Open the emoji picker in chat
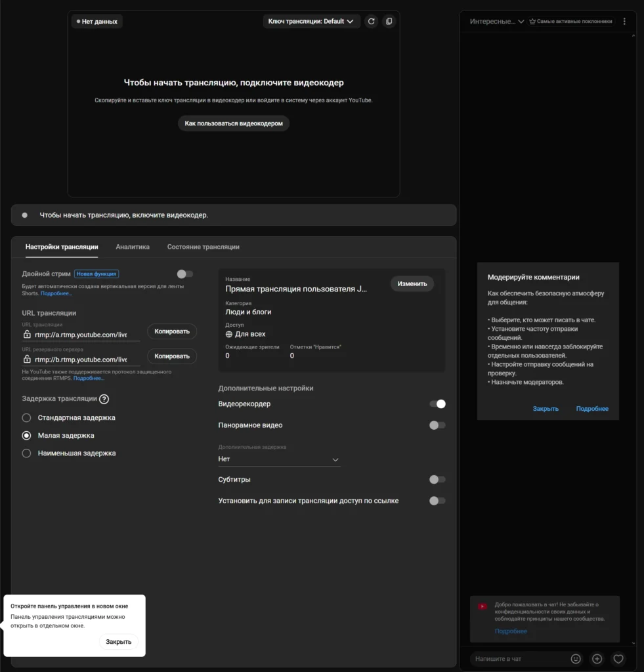This screenshot has width=644, height=672. (x=576, y=659)
